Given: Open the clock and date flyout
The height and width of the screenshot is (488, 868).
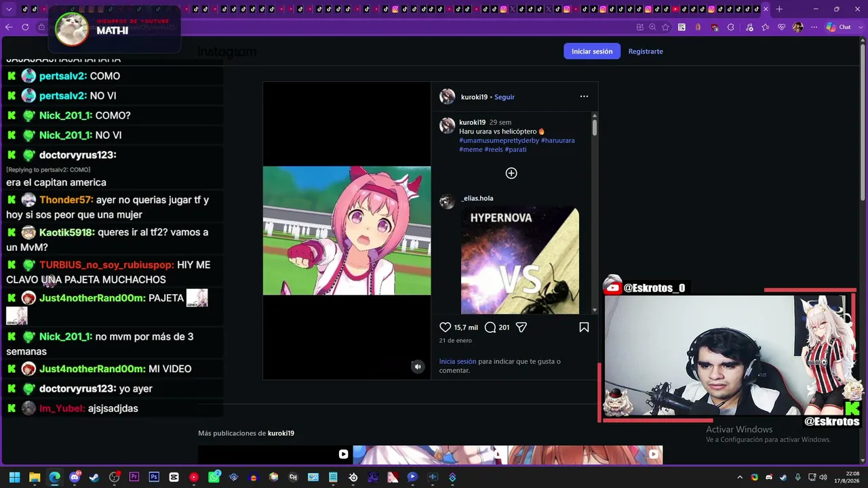Looking at the screenshot, I should click(847, 477).
